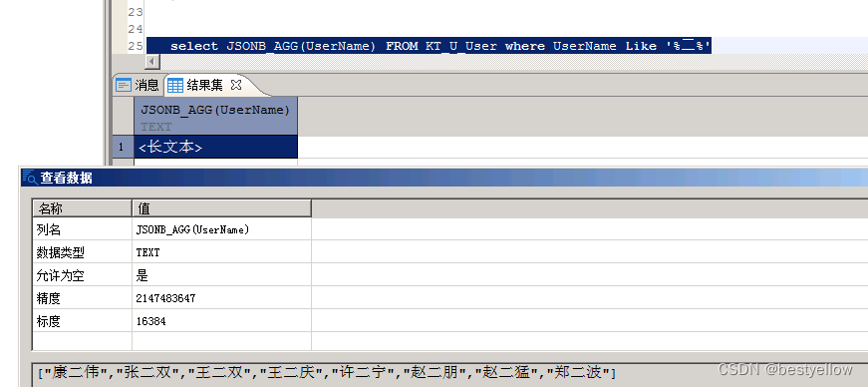Select the scale value 16384
The width and height of the screenshot is (868, 387).
(x=150, y=321)
